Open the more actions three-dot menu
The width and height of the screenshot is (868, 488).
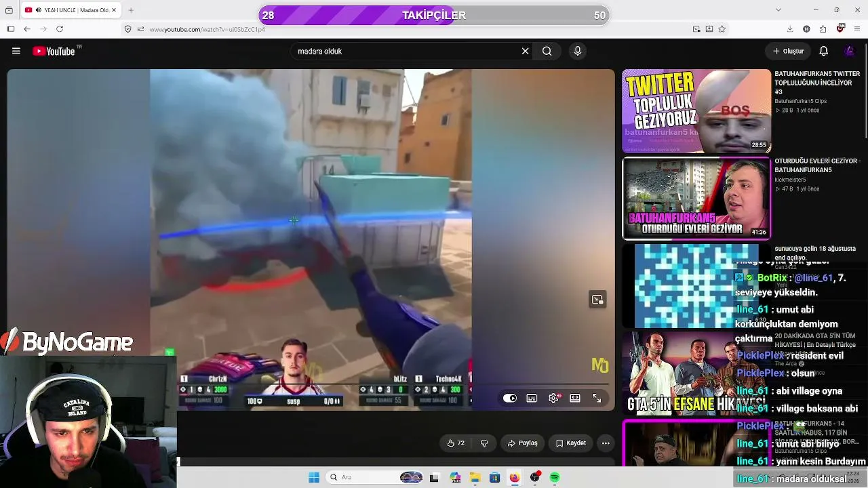[x=606, y=443]
